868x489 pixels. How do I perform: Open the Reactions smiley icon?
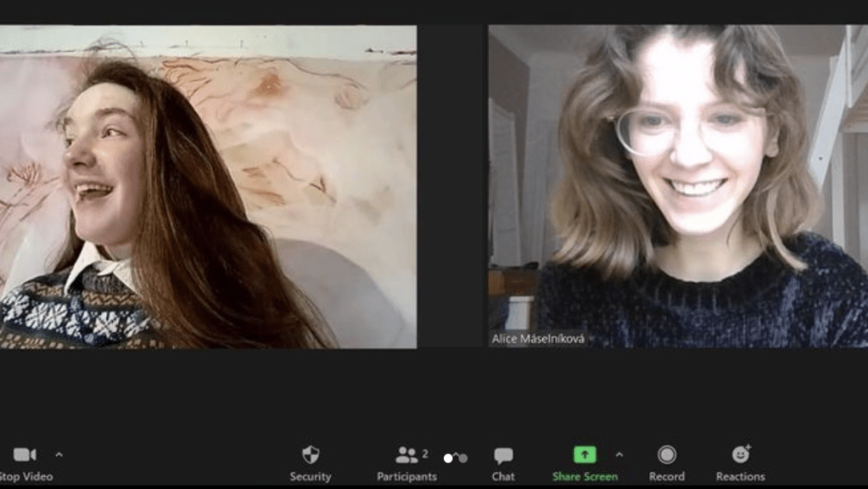tap(741, 454)
